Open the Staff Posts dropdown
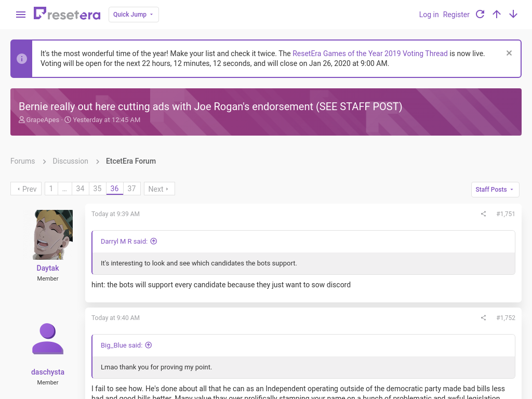This screenshot has width=532, height=399. tap(495, 189)
